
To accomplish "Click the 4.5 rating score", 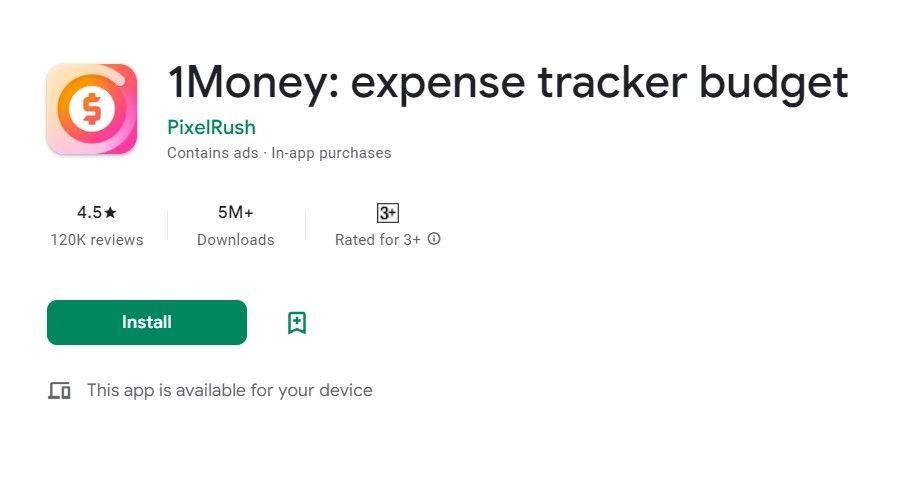I will point(89,212).
